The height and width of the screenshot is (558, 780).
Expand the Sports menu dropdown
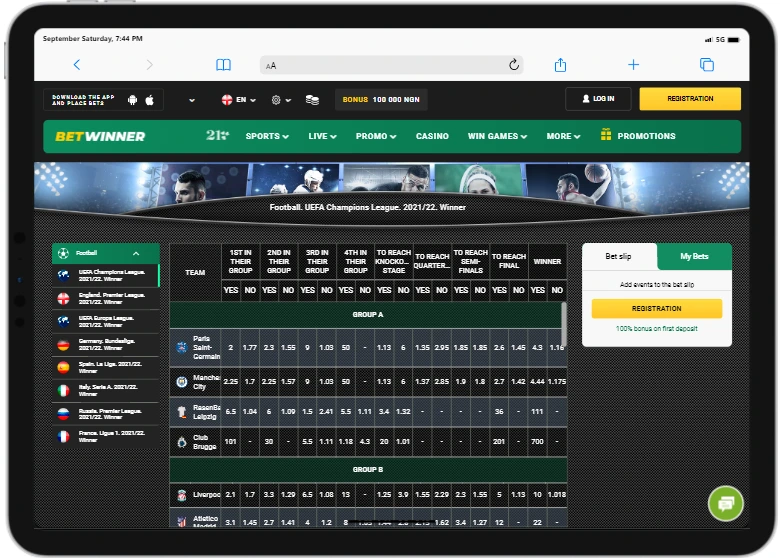click(267, 136)
